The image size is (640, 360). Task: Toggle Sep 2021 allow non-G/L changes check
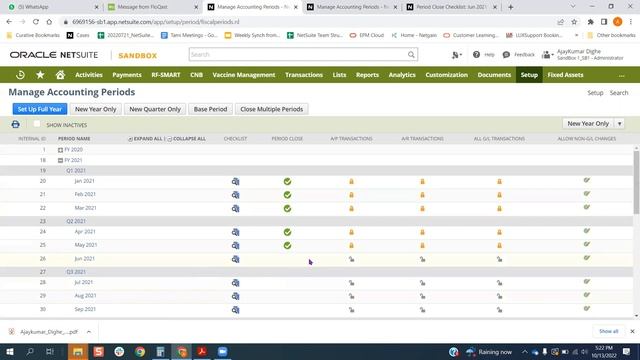point(587,308)
